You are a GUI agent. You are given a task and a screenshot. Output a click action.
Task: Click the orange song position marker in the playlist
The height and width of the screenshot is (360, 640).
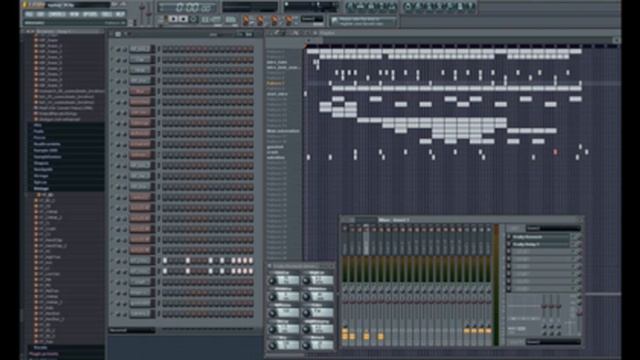coord(305,46)
